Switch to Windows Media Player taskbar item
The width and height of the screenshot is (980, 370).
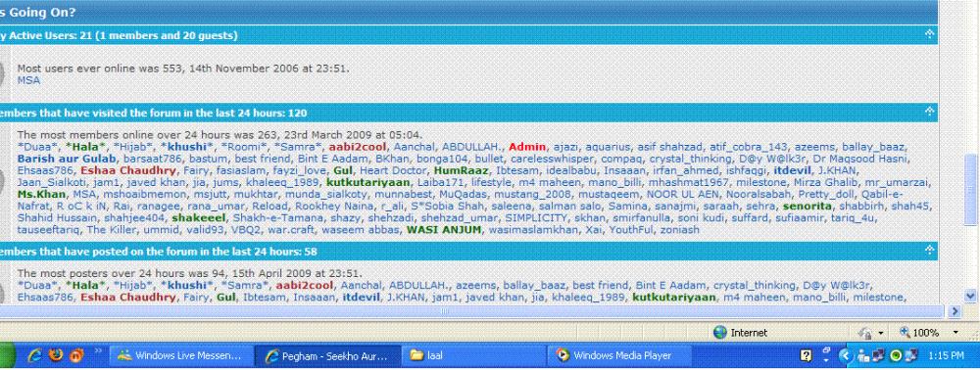tap(619, 355)
